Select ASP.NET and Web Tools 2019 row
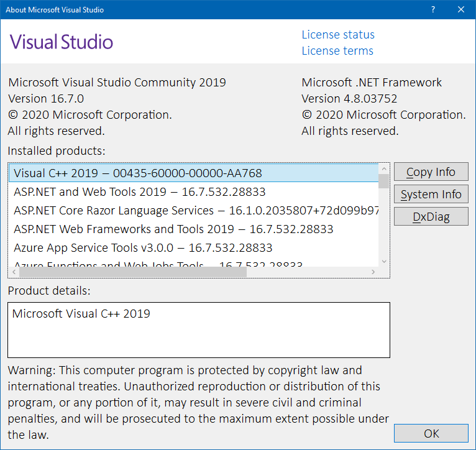 194,192
